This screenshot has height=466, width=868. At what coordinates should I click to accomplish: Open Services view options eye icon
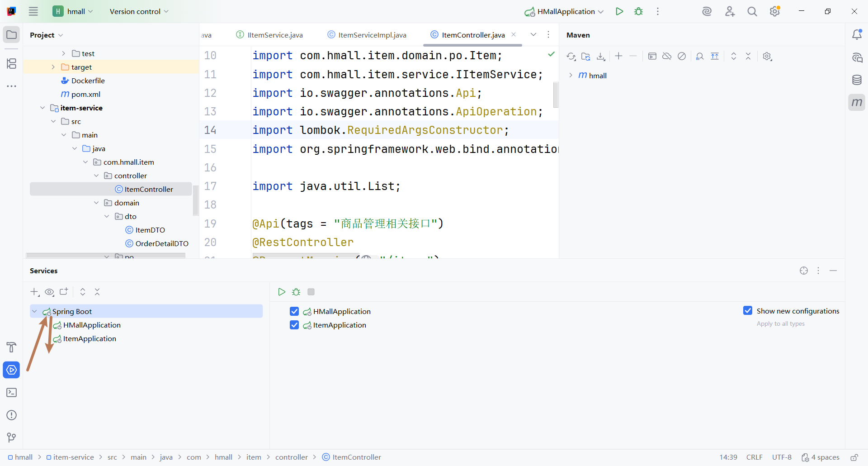49,292
